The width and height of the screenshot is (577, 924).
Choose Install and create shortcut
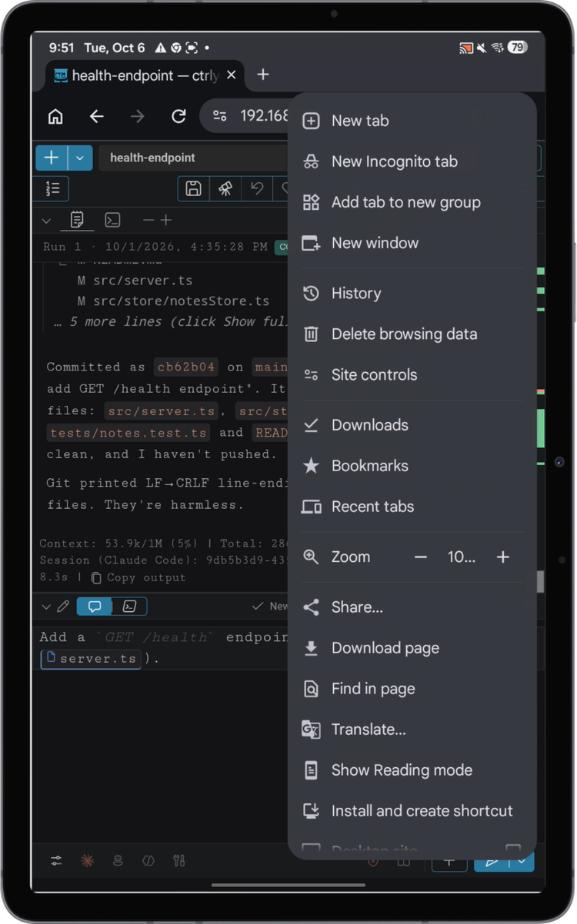click(412, 811)
